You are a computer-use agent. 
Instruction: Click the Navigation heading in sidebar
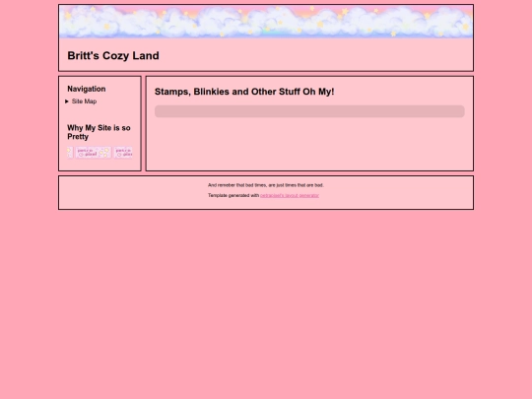(x=86, y=89)
